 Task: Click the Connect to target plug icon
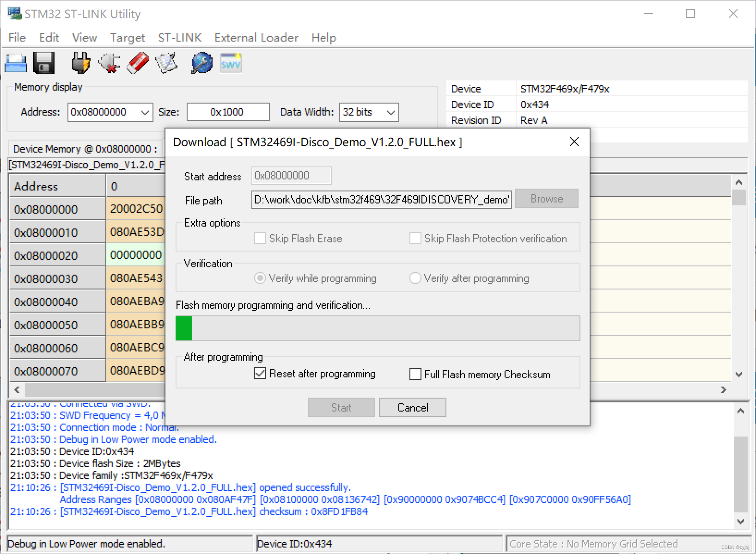click(80, 63)
